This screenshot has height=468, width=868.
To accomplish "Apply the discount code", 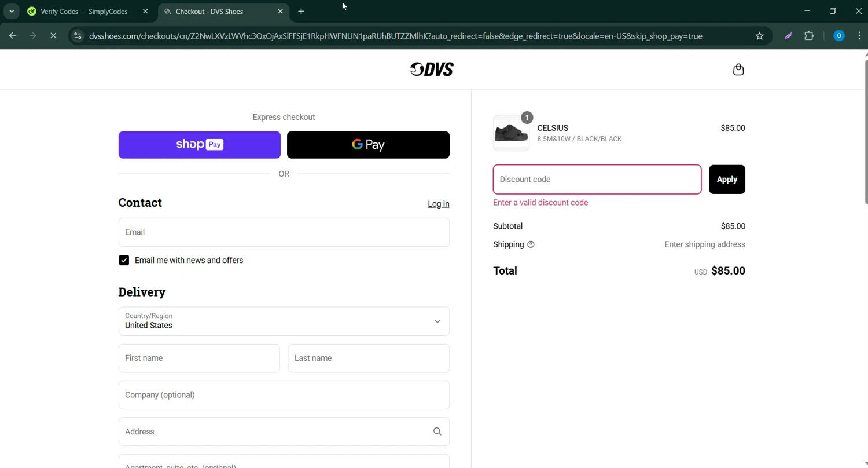I will point(727,180).
